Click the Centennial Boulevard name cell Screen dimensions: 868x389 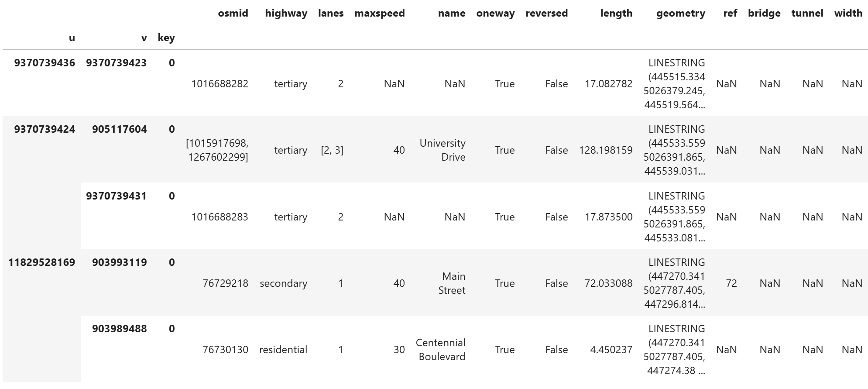click(440, 350)
